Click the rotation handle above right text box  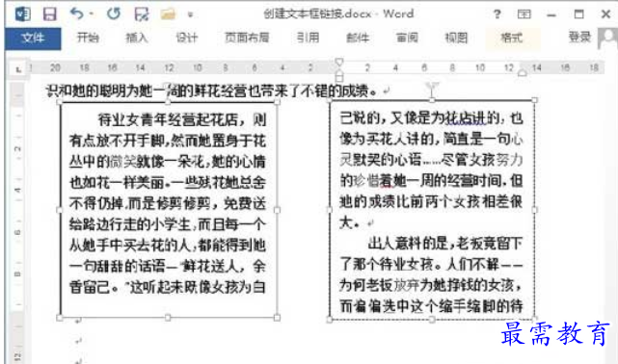[432, 86]
